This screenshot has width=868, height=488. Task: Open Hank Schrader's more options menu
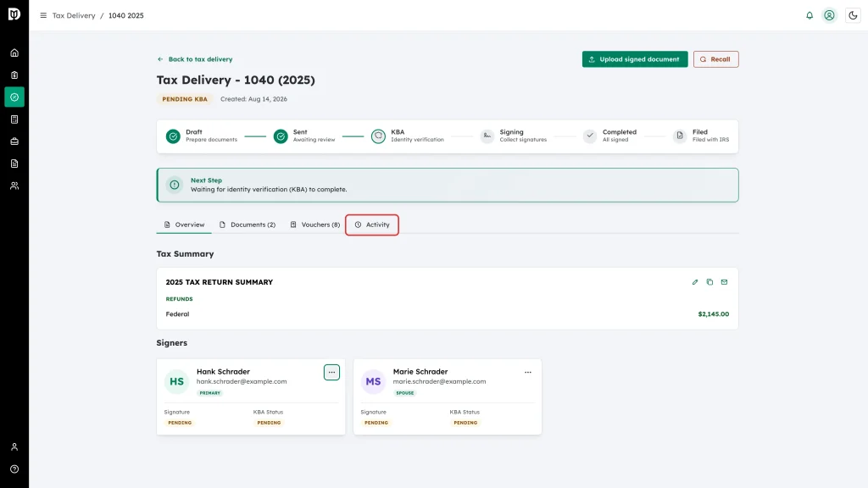[x=331, y=373]
